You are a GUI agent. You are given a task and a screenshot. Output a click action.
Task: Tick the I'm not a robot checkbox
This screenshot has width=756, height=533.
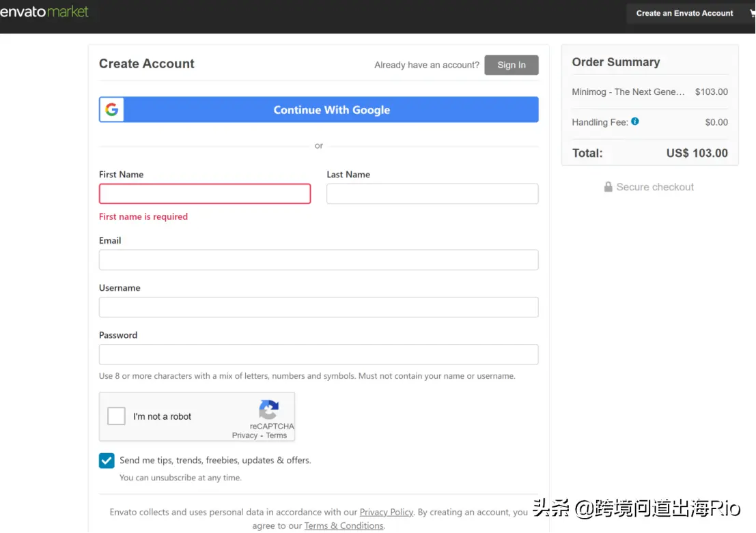click(116, 416)
